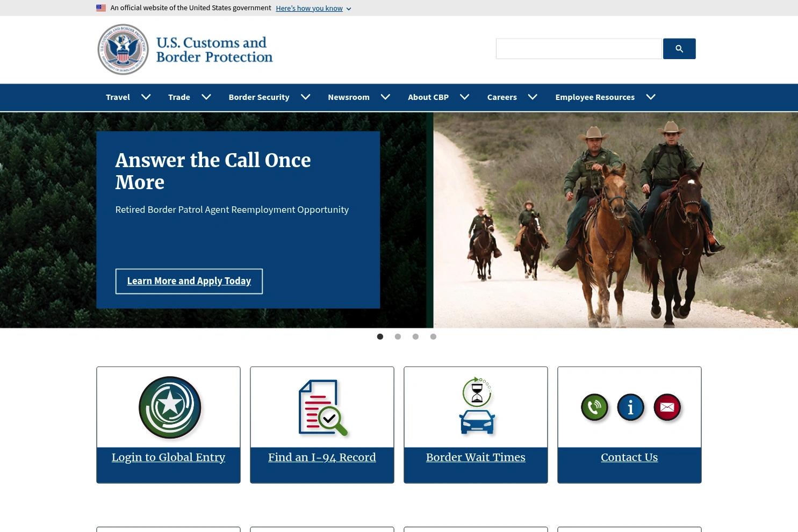
Task: Click the CBP seal logo
Action: (x=123, y=49)
